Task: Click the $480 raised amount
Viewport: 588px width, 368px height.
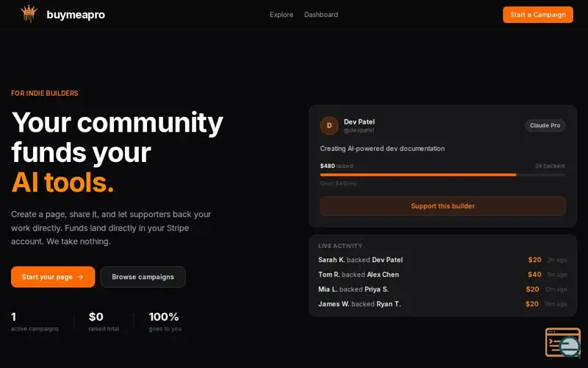Action: click(x=337, y=166)
